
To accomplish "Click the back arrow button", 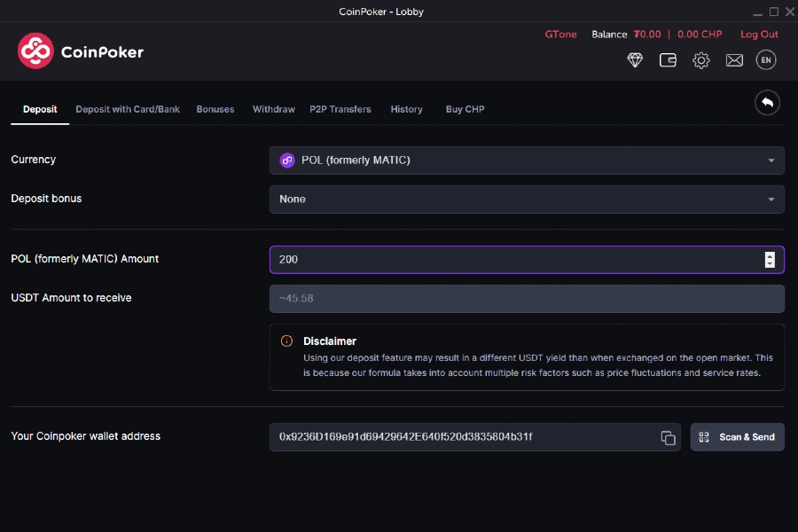I will [767, 103].
